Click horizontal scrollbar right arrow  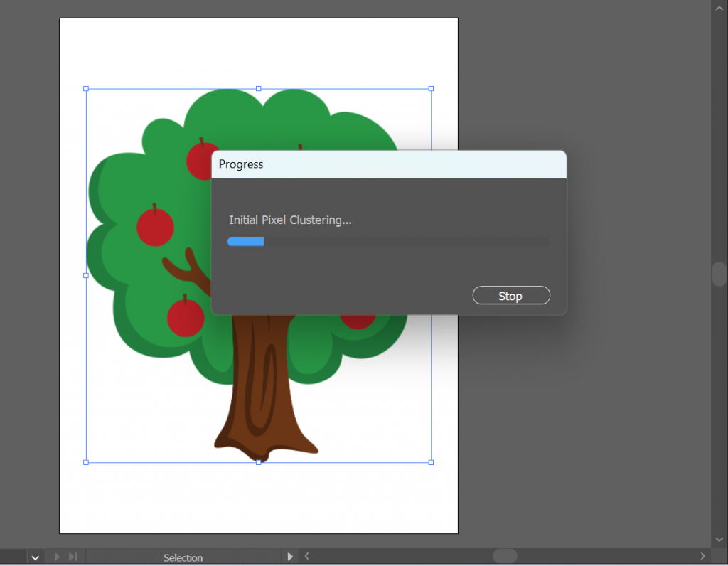click(702, 556)
